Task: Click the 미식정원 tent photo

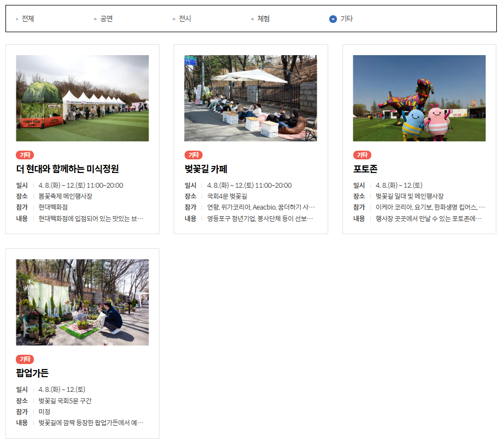Action: (x=82, y=98)
